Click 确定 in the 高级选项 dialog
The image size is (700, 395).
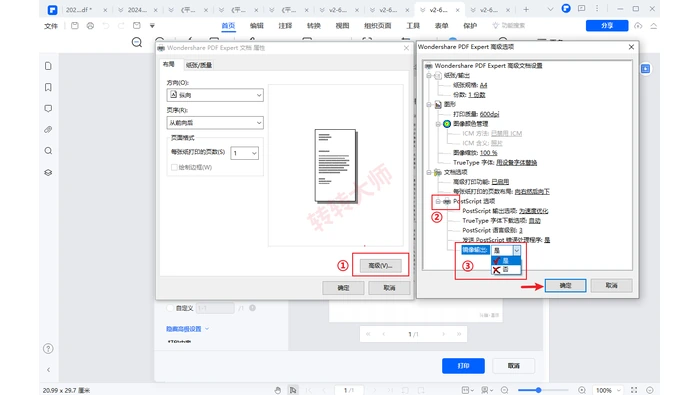(x=566, y=285)
